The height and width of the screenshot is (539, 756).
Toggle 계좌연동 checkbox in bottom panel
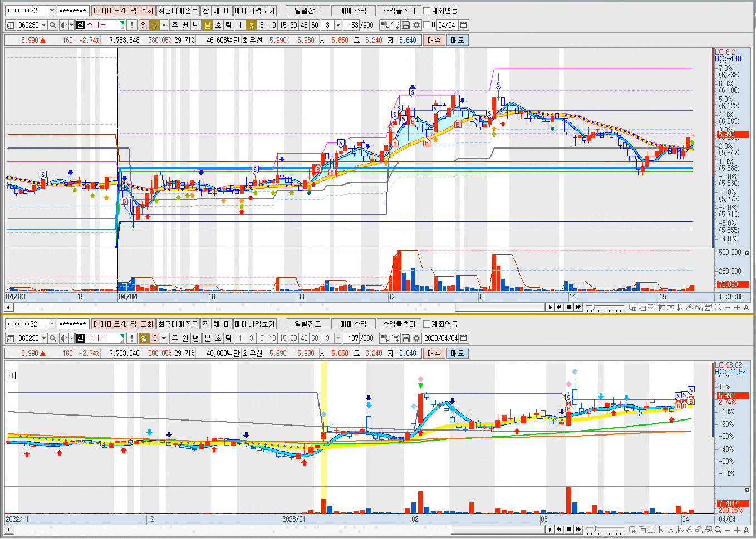[x=426, y=324]
